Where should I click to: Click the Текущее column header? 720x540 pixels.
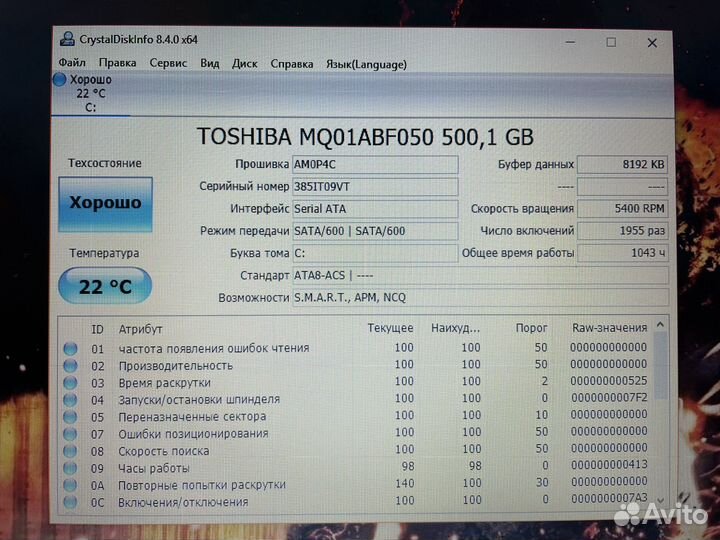(x=390, y=328)
